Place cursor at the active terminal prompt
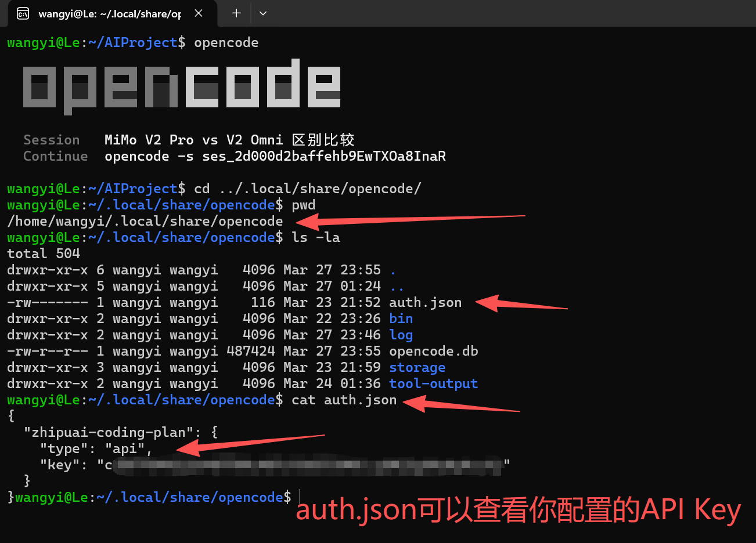 pos(300,497)
